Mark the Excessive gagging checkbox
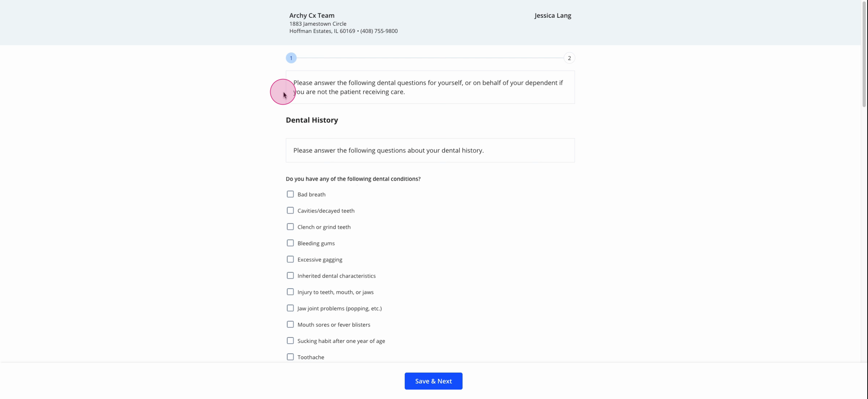This screenshot has height=399, width=868. [x=290, y=260]
